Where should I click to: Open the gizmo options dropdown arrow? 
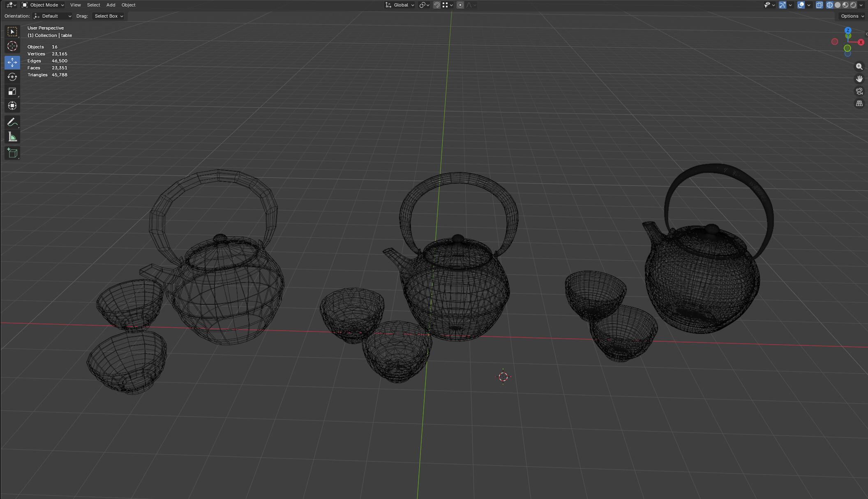coord(790,5)
